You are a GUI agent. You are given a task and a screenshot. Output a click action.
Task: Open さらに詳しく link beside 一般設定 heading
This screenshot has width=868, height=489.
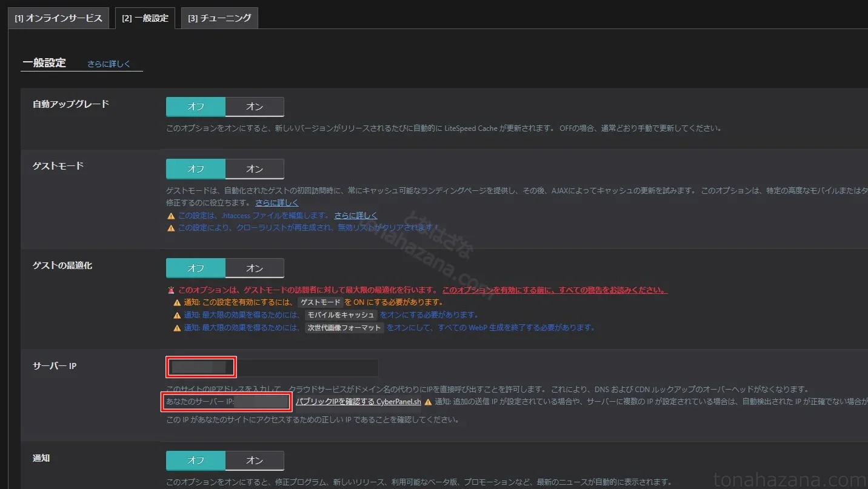pyautogui.click(x=109, y=64)
